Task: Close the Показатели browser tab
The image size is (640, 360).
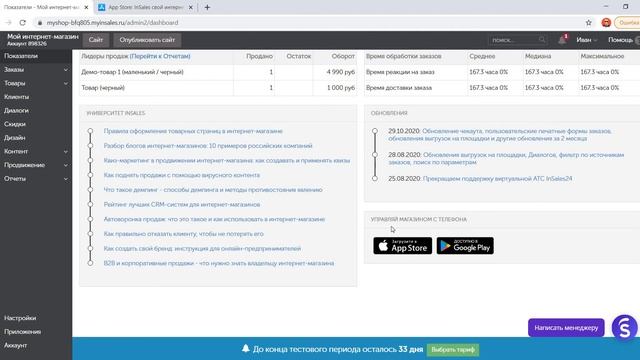Action: pyautogui.click(x=86, y=7)
